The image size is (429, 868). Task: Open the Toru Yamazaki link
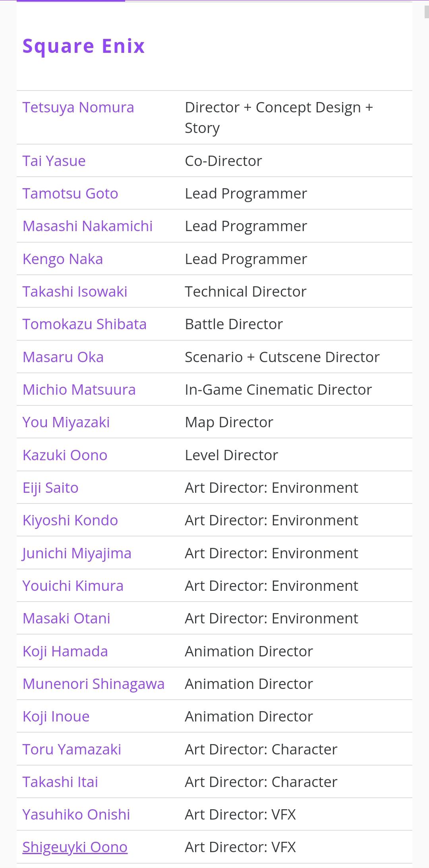pos(71,749)
